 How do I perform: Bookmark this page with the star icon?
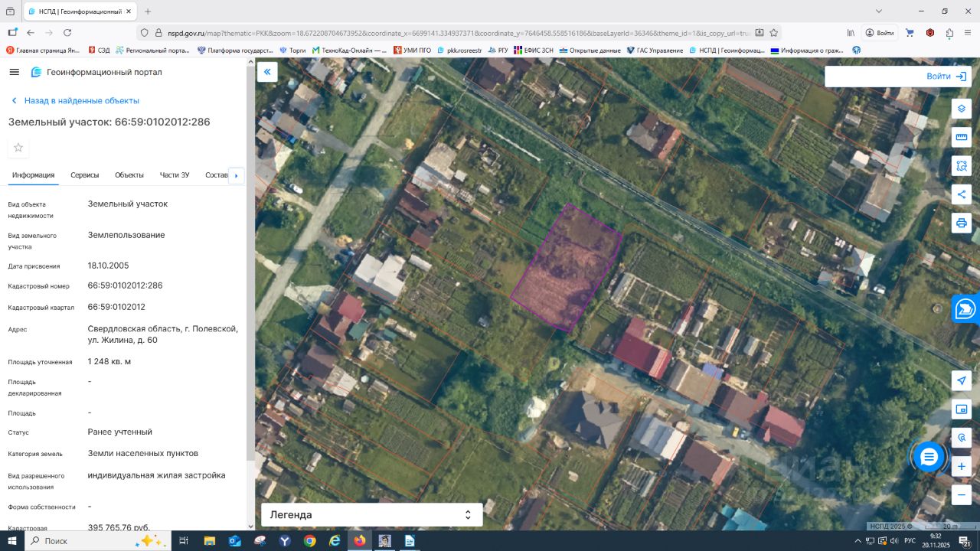point(774,33)
